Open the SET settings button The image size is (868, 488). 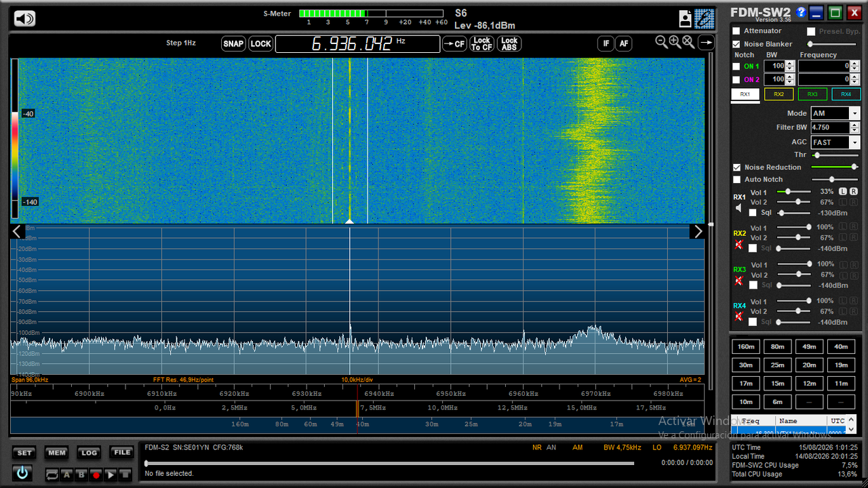24,453
